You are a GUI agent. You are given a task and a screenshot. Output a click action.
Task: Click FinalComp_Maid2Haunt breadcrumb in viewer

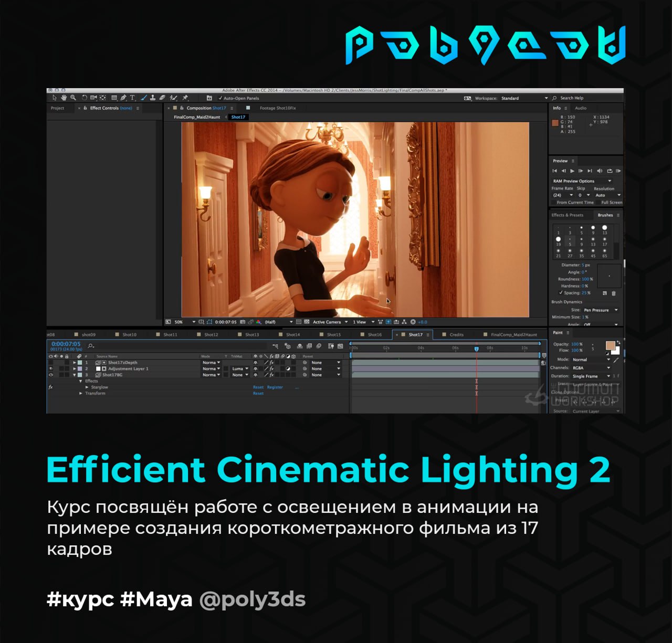(197, 117)
